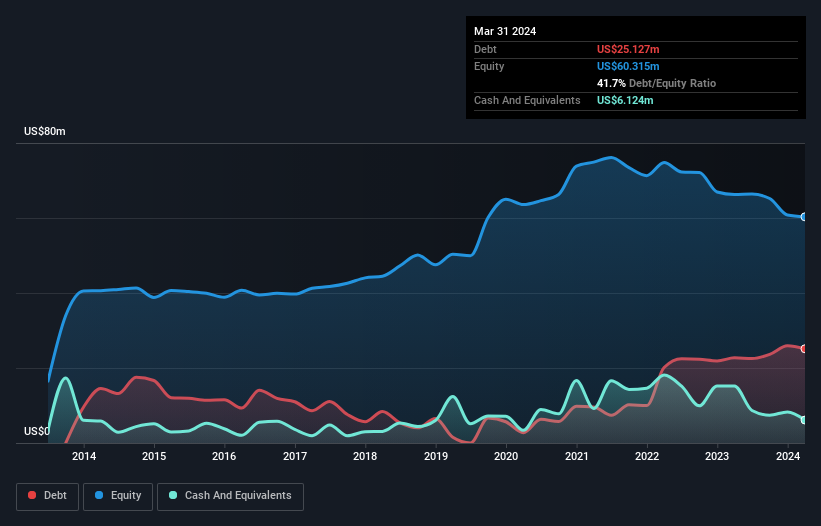Click the blue Equity endpoint marker

click(803, 217)
